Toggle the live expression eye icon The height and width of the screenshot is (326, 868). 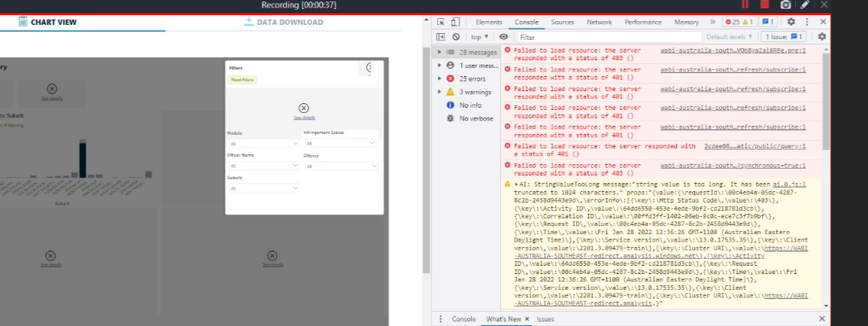pyautogui.click(x=503, y=37)
